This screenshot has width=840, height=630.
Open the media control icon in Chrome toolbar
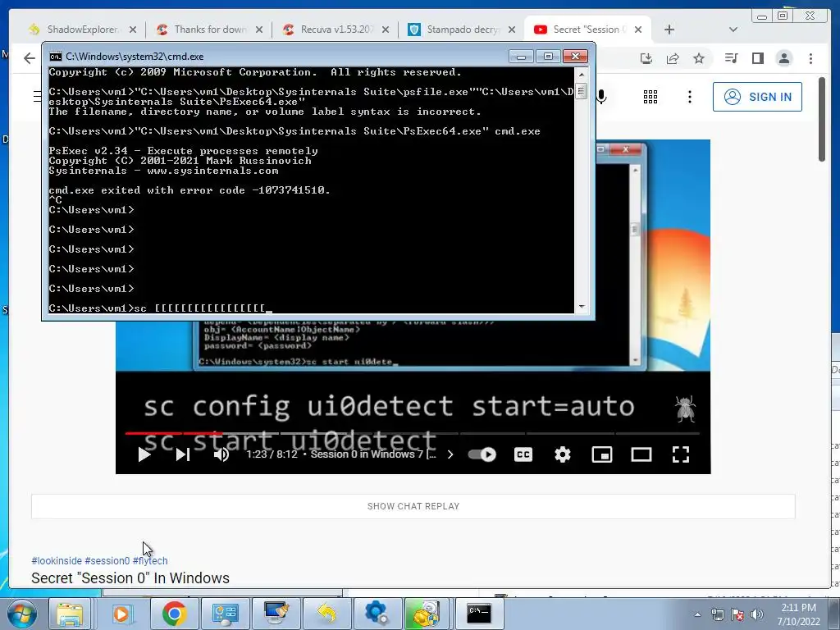pyautogui.click(x=731, y=58)
